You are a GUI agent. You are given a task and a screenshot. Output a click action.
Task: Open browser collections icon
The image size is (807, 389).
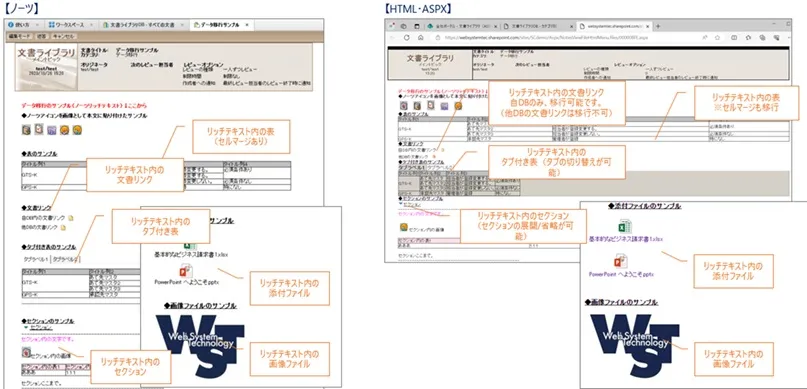pos(763,38)
